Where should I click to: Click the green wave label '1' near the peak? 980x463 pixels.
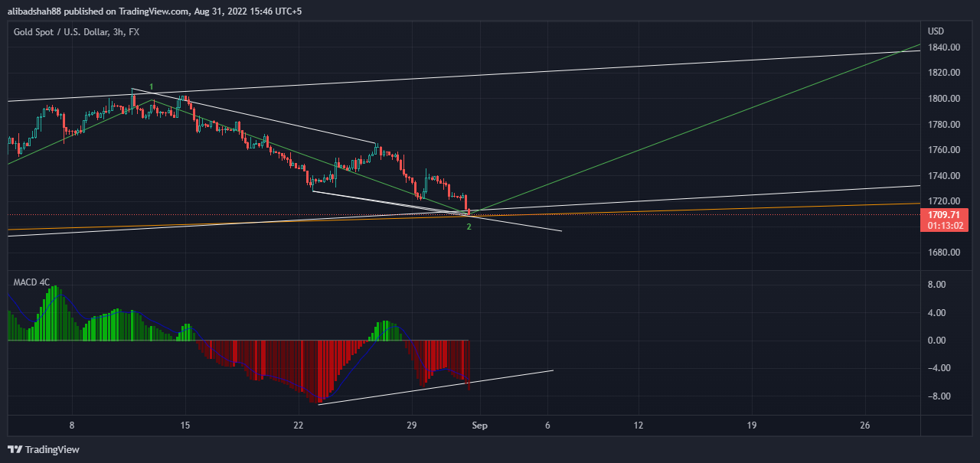point(152,87)
